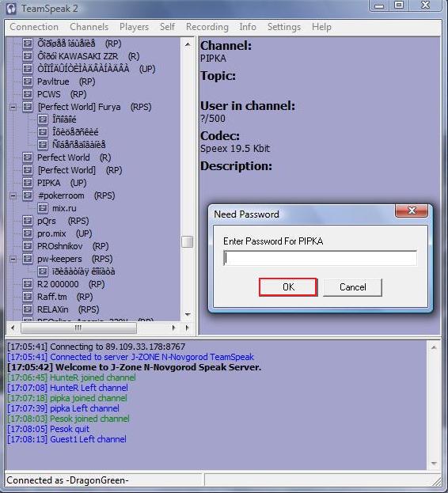Click the channel list vertical scrollbar thumb
Image resolution: width=448 pixels, height=493 pixels.
pos(188,242)
